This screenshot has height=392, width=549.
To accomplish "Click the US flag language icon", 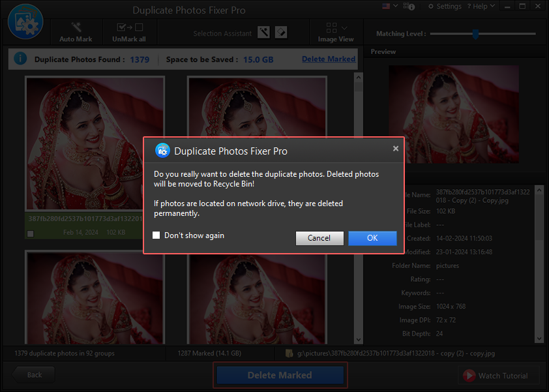I will pos(386,6).
